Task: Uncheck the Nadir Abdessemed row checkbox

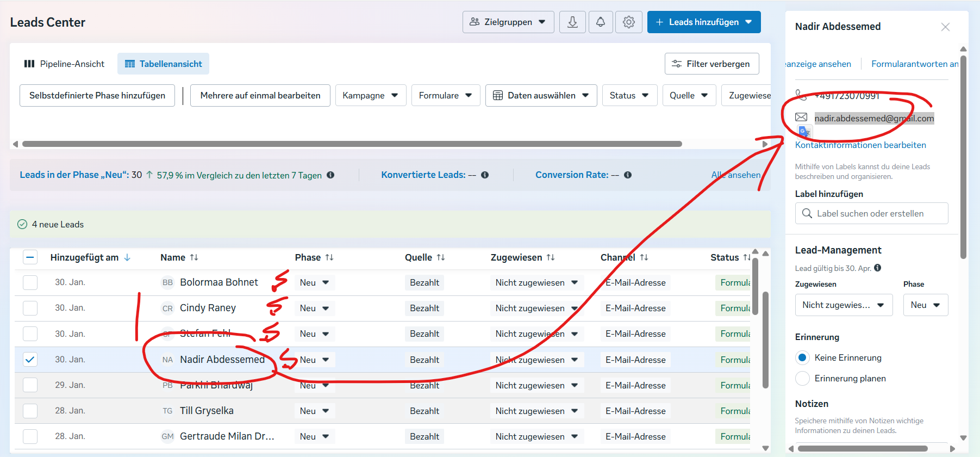Action: [30, 360]
